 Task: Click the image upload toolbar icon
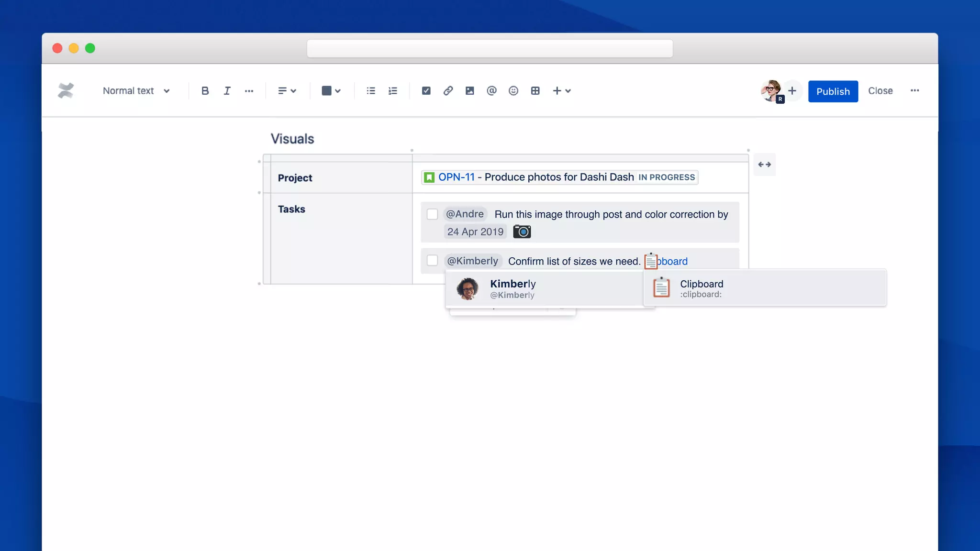pyautogui.click(x=469, y=91)
